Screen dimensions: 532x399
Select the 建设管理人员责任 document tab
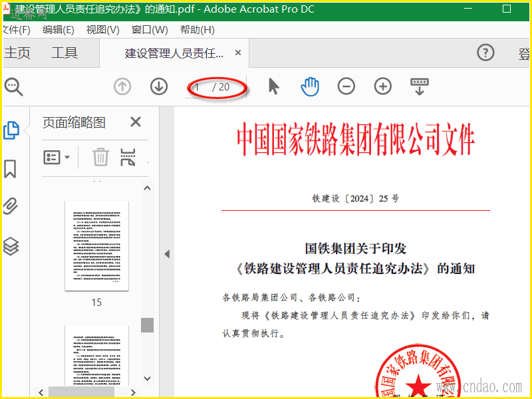point(174,53)
